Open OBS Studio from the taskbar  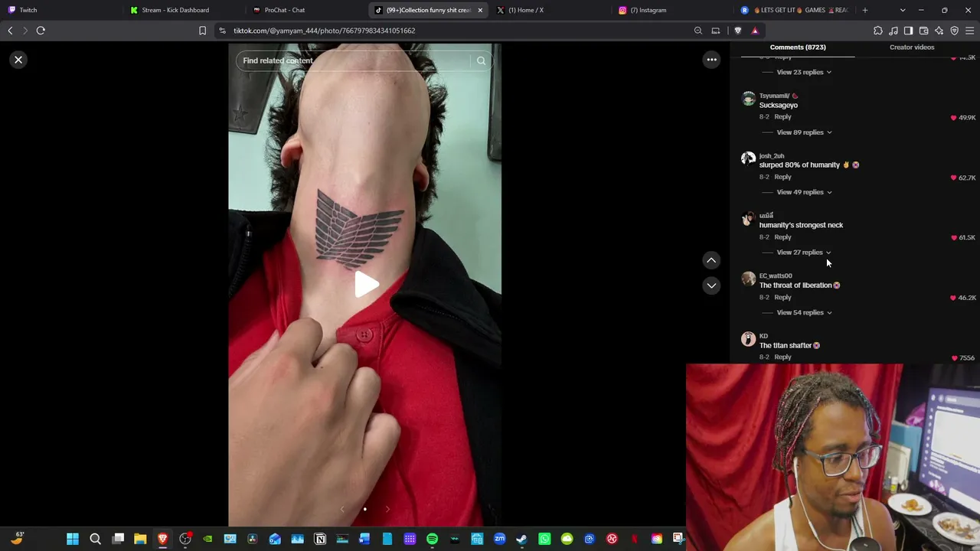coord(185,539)
